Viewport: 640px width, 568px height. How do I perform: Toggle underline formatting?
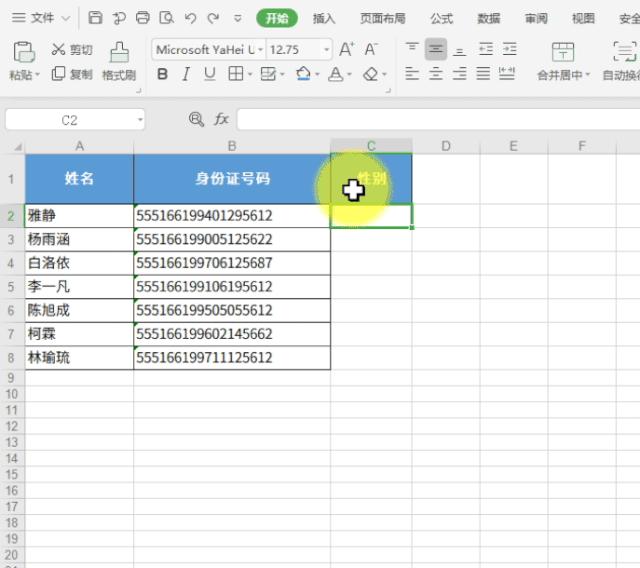(x=210, y=74)
